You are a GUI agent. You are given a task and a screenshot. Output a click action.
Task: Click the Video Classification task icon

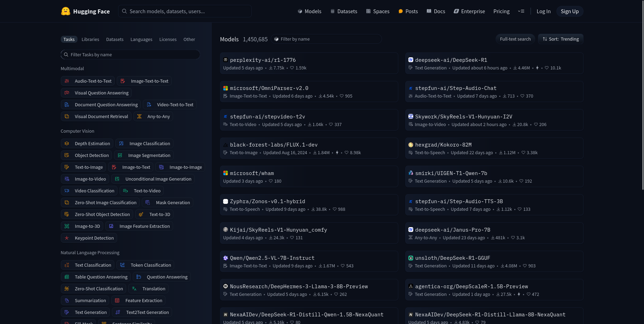click(67, 191)
